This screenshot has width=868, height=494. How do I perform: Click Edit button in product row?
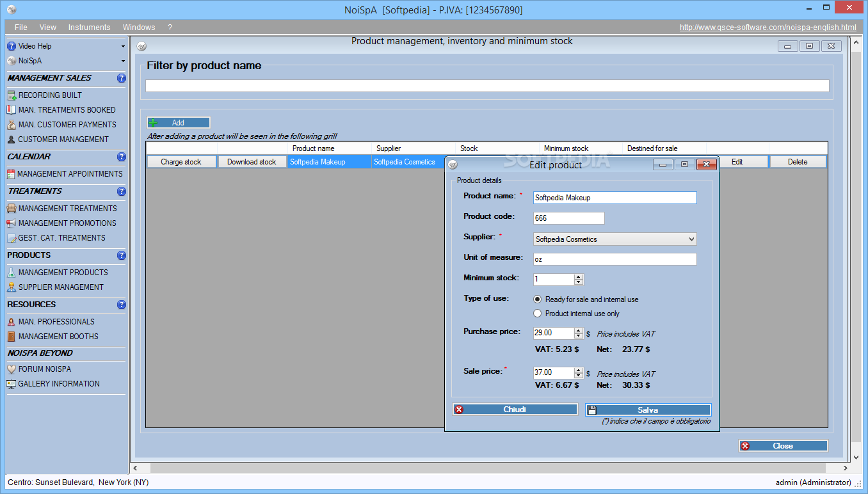(737, 162)
